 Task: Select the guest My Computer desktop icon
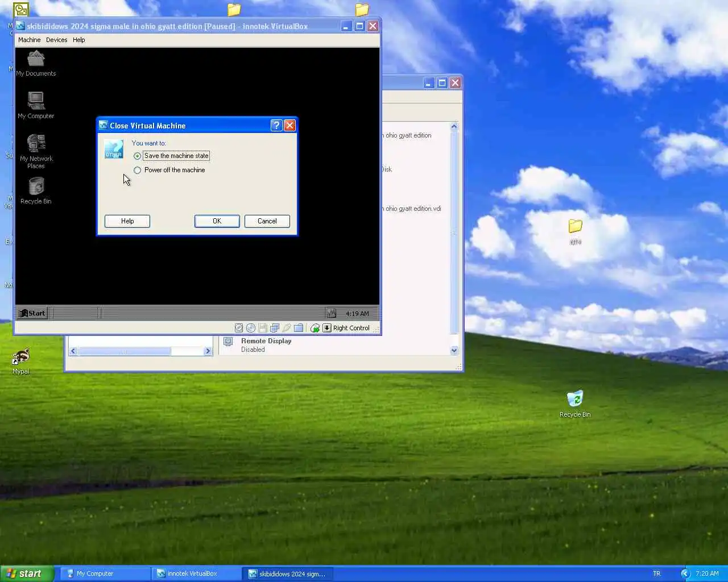point(36,105)
